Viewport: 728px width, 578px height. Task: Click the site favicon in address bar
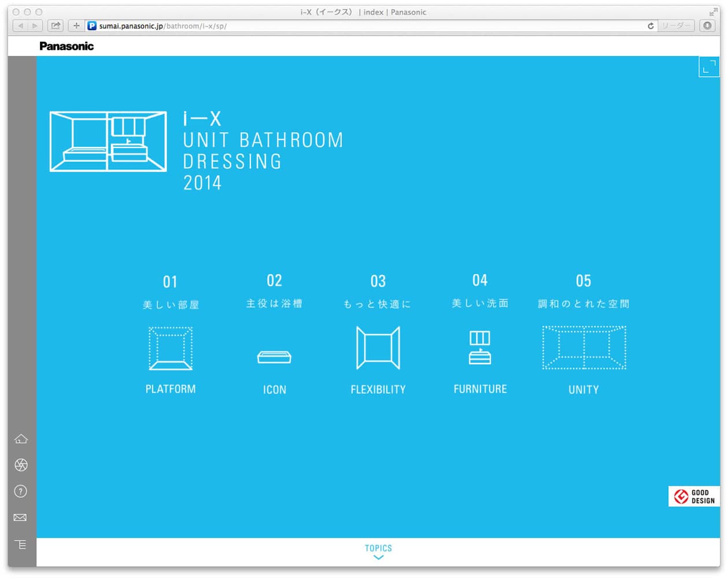pyautogui.click(x=92, y=26)
